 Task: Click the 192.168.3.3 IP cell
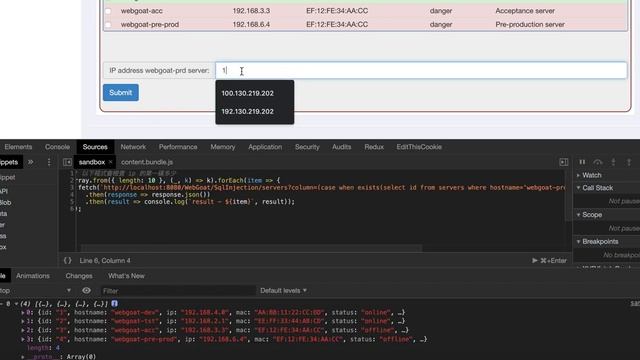pos(251,11)
